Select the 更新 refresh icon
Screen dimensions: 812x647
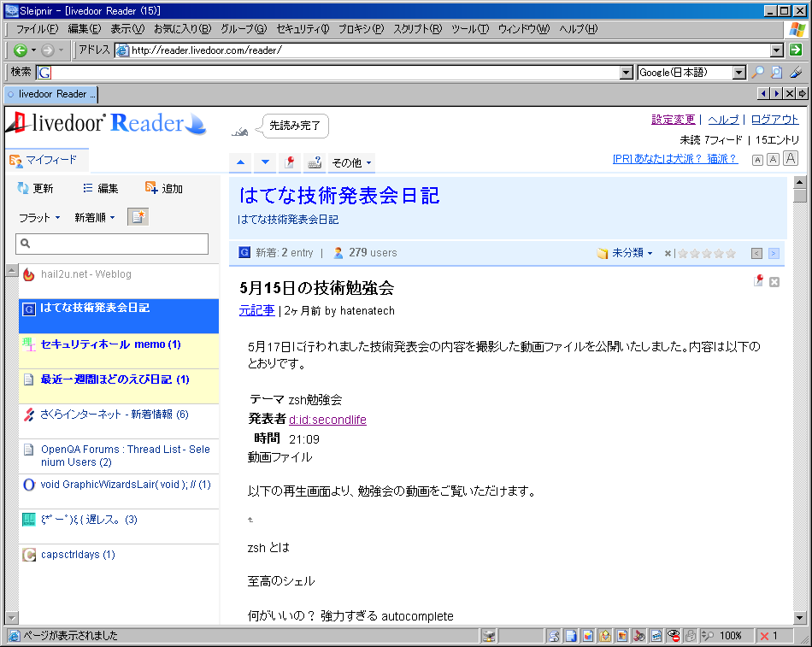pos(24,188)
